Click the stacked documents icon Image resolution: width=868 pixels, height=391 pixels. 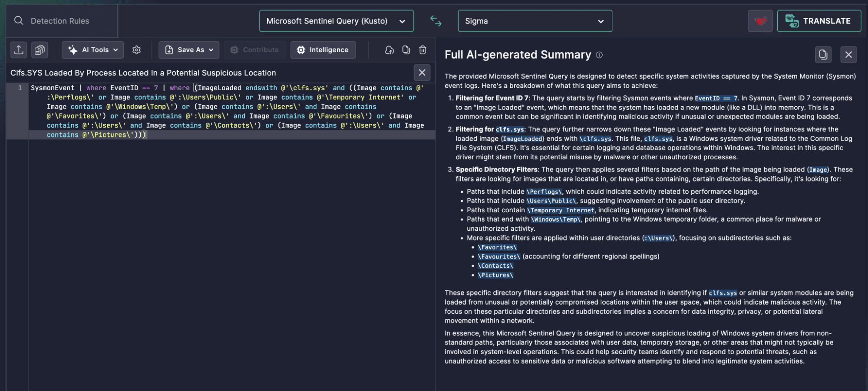click(x=40, y=50)
